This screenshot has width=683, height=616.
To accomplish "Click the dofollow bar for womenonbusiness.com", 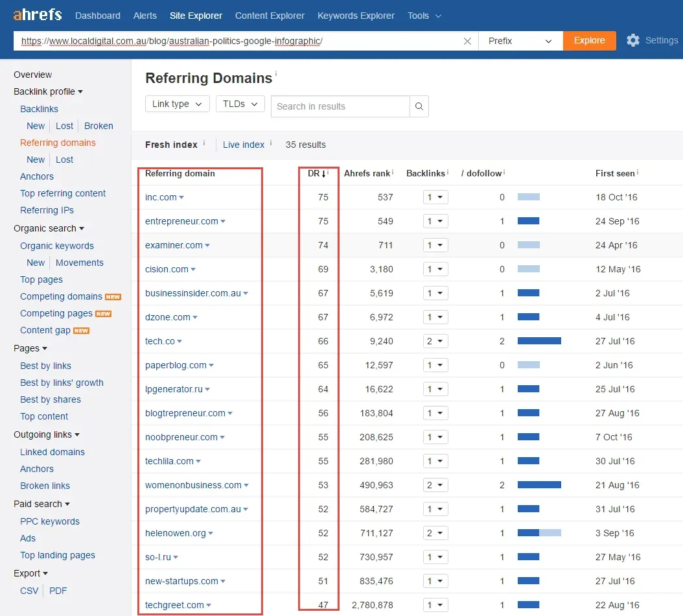I will click(x=539, y=485).
